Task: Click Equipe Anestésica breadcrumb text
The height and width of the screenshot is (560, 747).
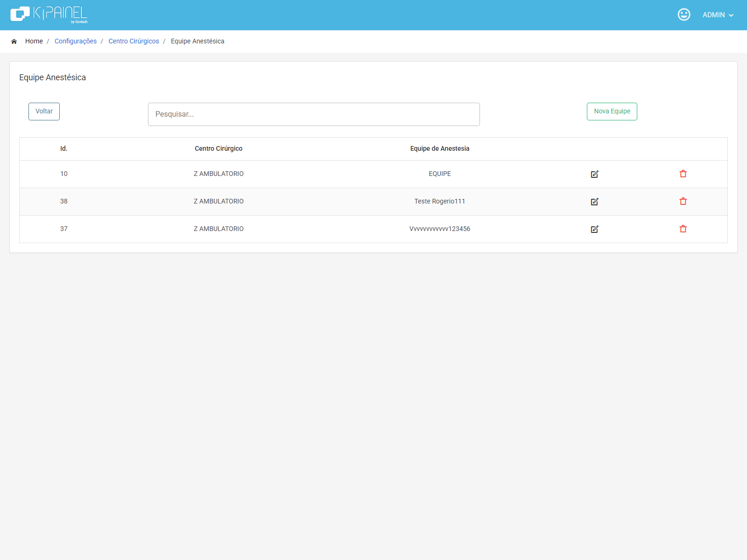Action: pos(197,41)
